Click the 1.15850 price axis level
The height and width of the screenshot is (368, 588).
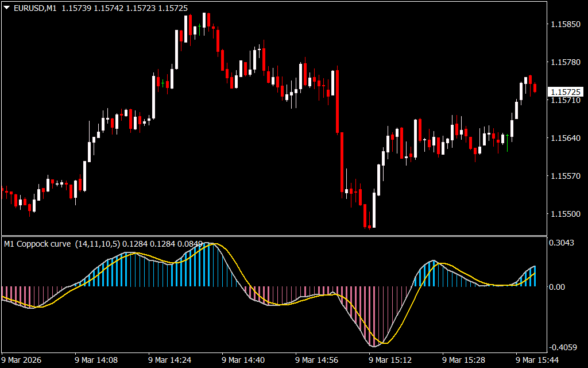564,25
